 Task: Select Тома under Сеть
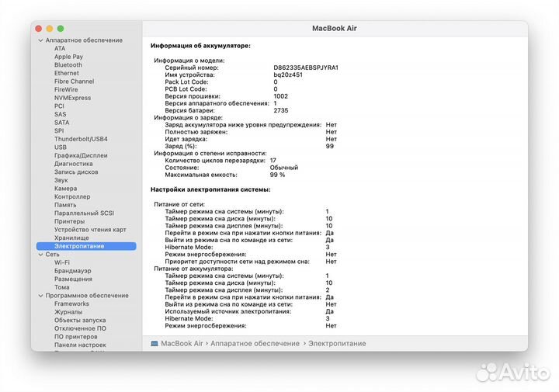point(62,287)
